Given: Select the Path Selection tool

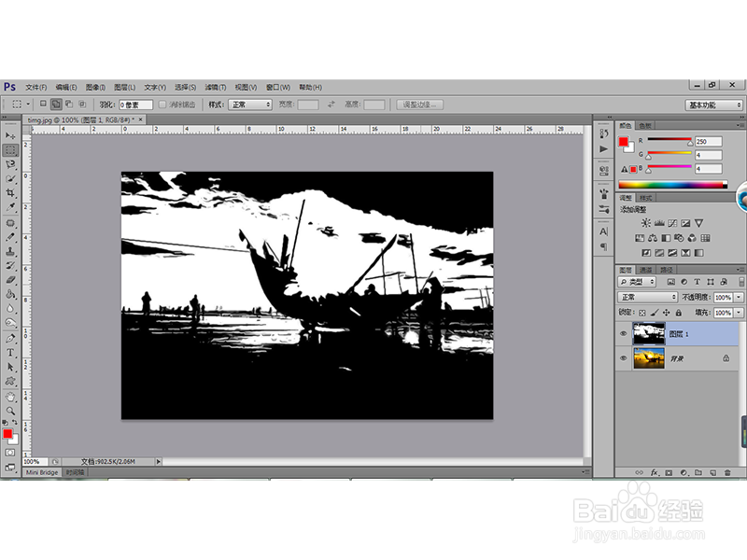Looking at the screenshot, I should tap(10, 367).
